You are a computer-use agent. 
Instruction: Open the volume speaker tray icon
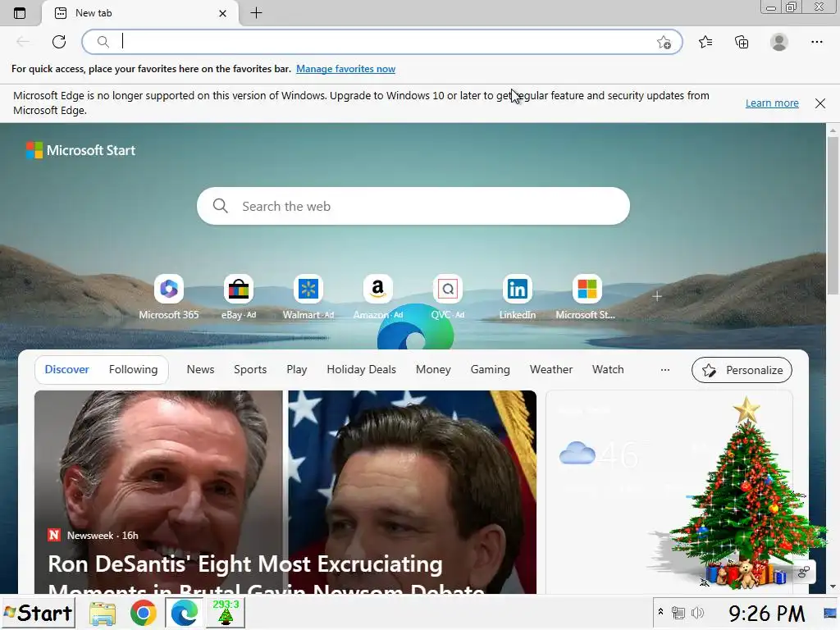pos(697,613)
